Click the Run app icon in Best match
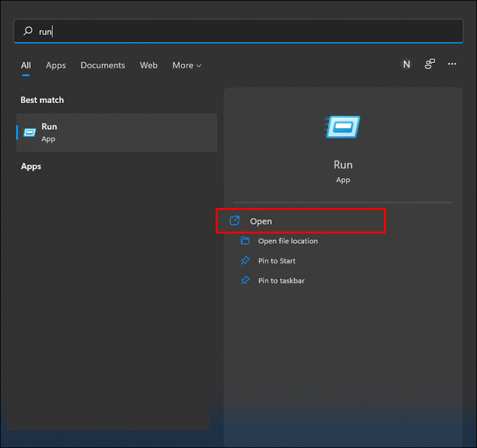477x448 pixels. [x=30, y=132]
